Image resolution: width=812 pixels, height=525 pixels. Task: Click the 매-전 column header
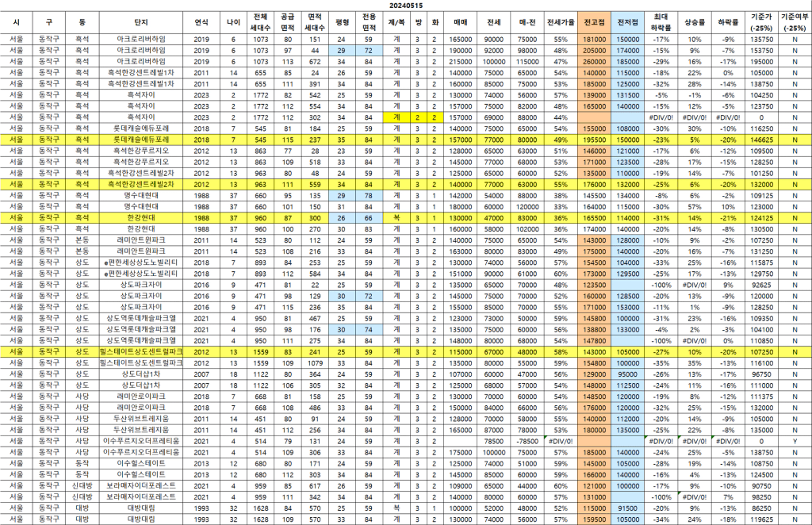tap(527, 22)
